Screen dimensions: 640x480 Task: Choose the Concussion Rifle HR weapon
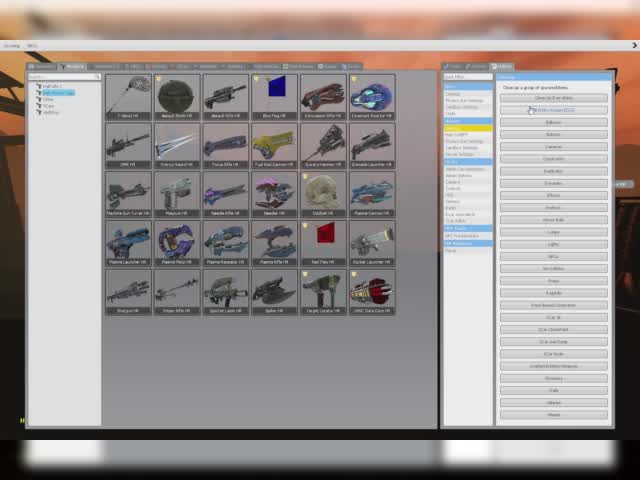point(323,97)
